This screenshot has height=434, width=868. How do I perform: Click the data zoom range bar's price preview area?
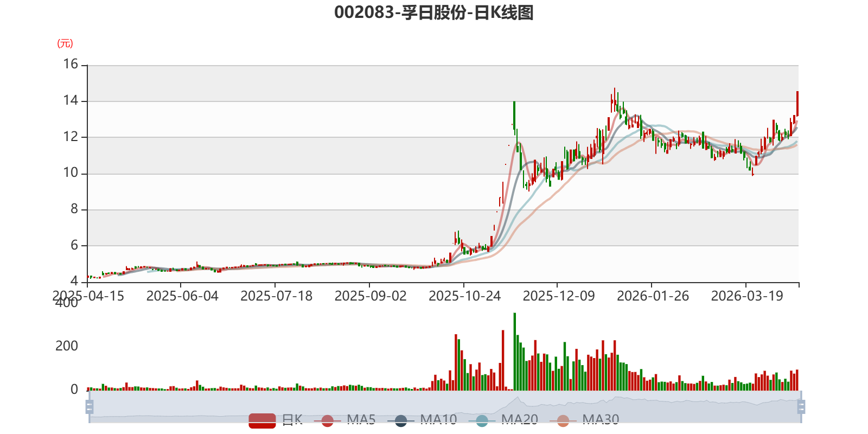(x=445, y=406)
